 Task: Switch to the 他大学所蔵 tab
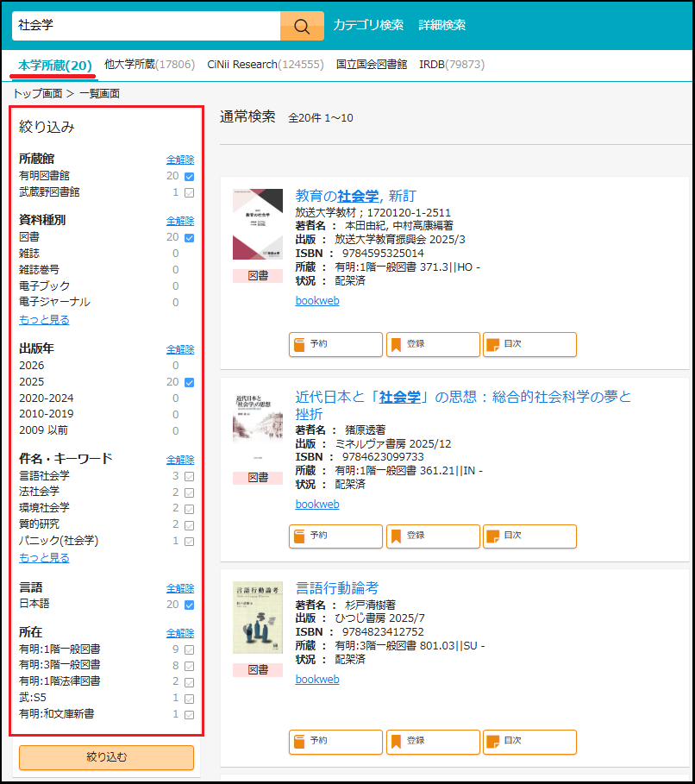point(149,65)
